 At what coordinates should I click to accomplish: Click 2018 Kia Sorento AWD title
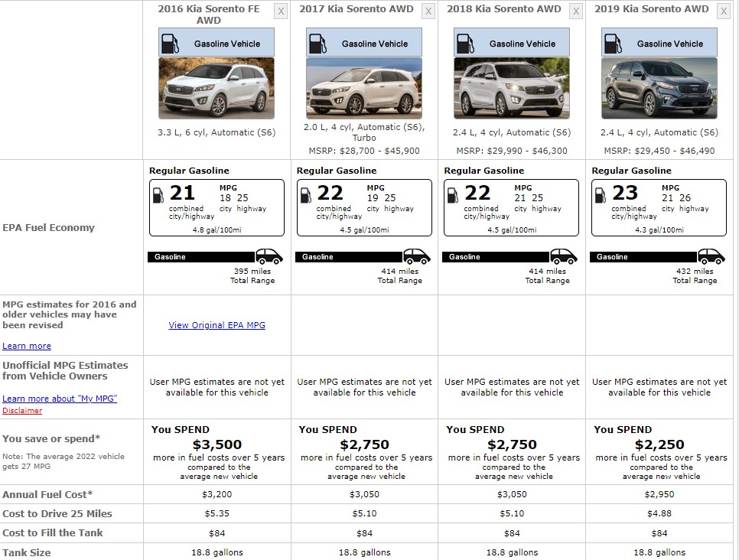tap(504, 9)
